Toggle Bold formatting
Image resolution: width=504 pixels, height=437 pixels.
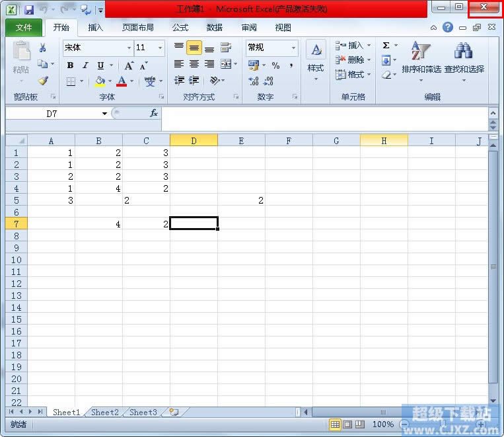click(70, 65)
